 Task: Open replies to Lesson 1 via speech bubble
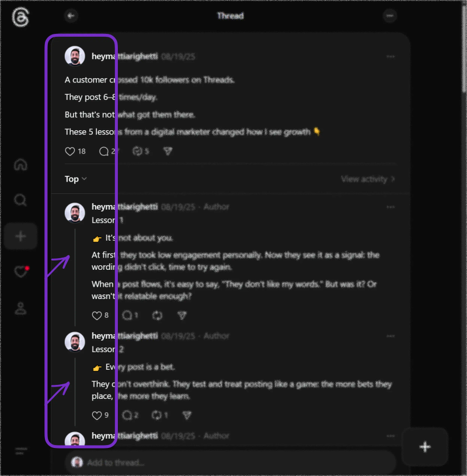click(x=127, y=315)
